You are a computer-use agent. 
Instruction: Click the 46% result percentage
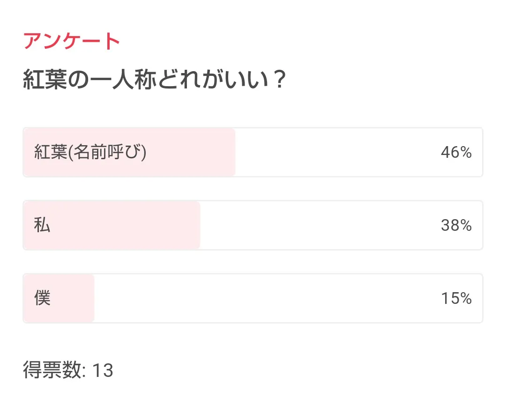[456, 153]
